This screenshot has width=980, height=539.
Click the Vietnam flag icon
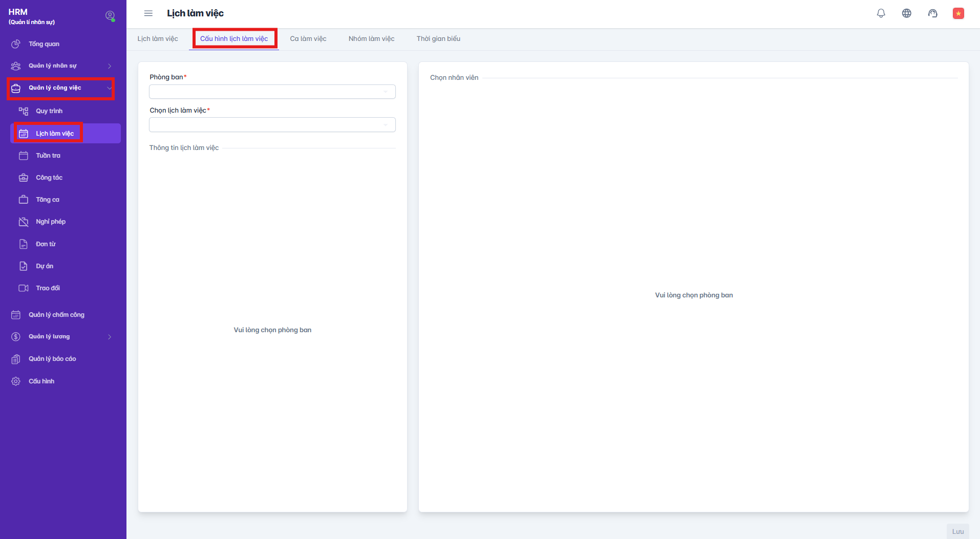[958, 13]
